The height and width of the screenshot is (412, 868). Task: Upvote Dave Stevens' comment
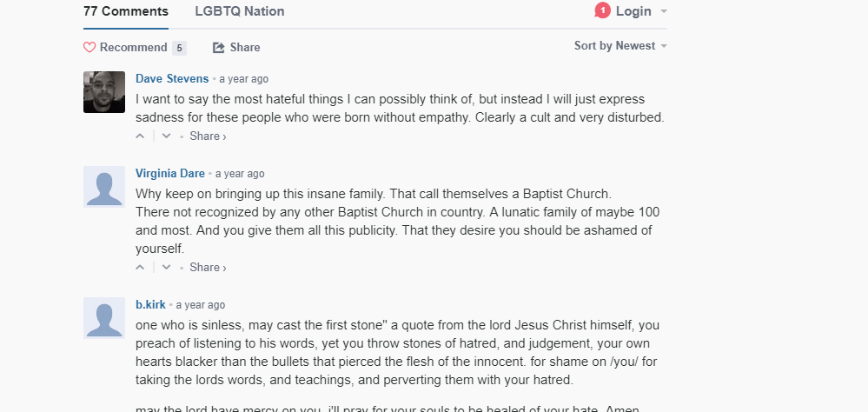[x=141, y=136]
